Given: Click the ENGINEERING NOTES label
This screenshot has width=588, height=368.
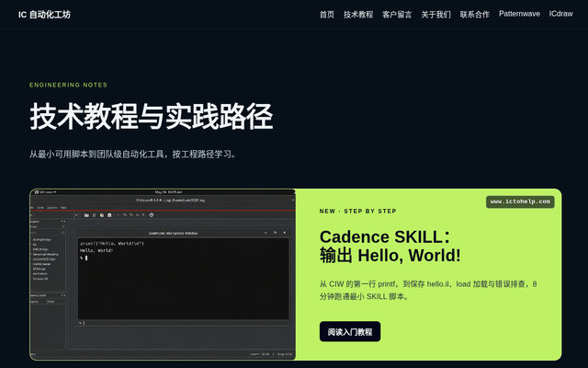Looking at the screenshot, I should click(x=68, y=85).
